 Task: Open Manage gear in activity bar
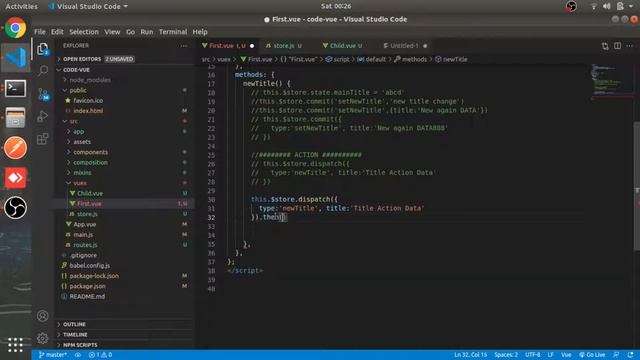tap(43, 338)
